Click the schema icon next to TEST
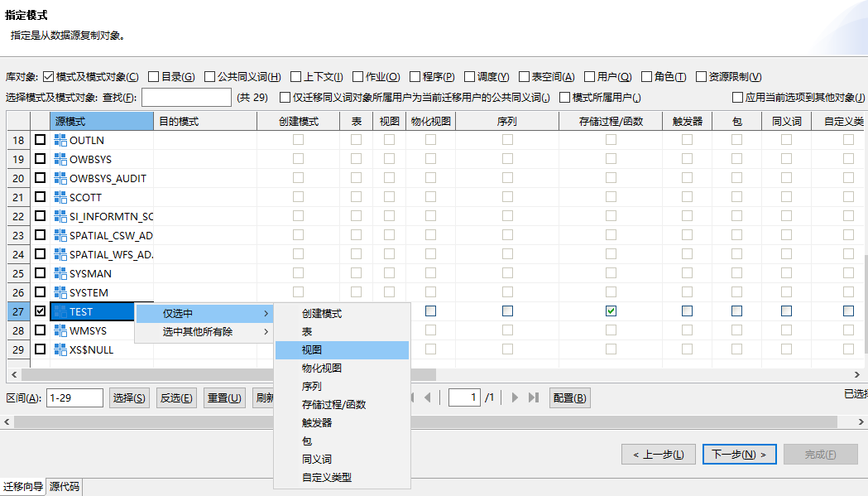This screenshot has width=868, height=496. (x=62, y=311)
